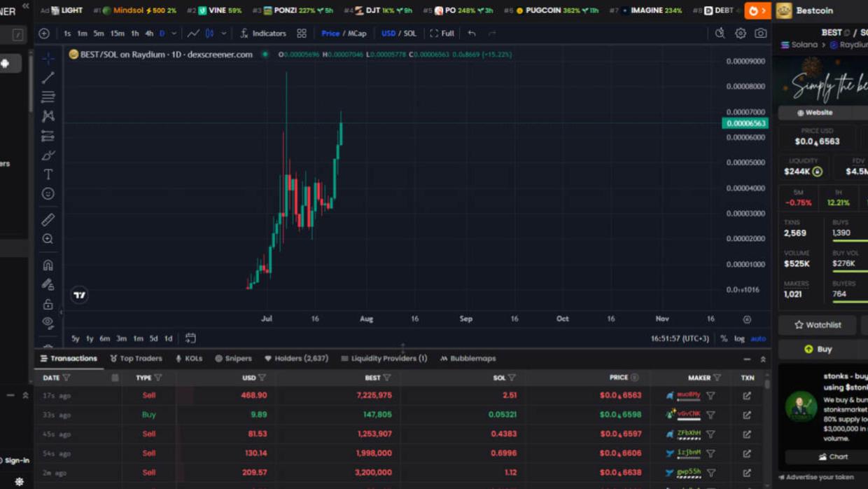
Task: Toggle lock all drawings
Action: (x=48, y=304)
